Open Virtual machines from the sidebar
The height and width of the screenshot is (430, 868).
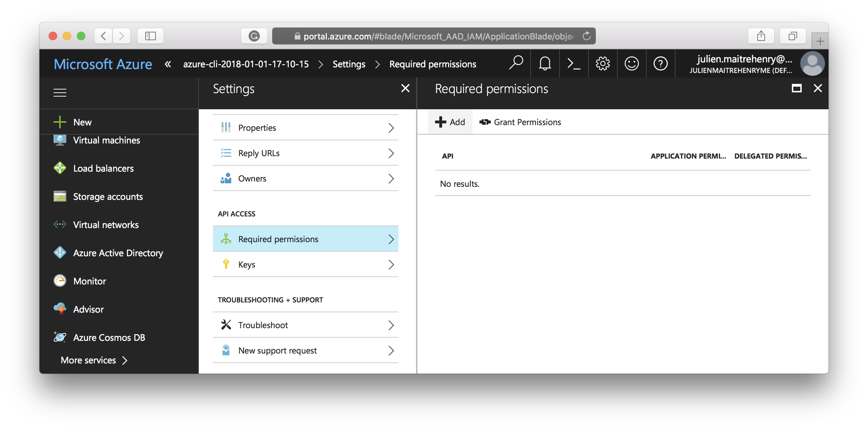click(x=106, y=140)
